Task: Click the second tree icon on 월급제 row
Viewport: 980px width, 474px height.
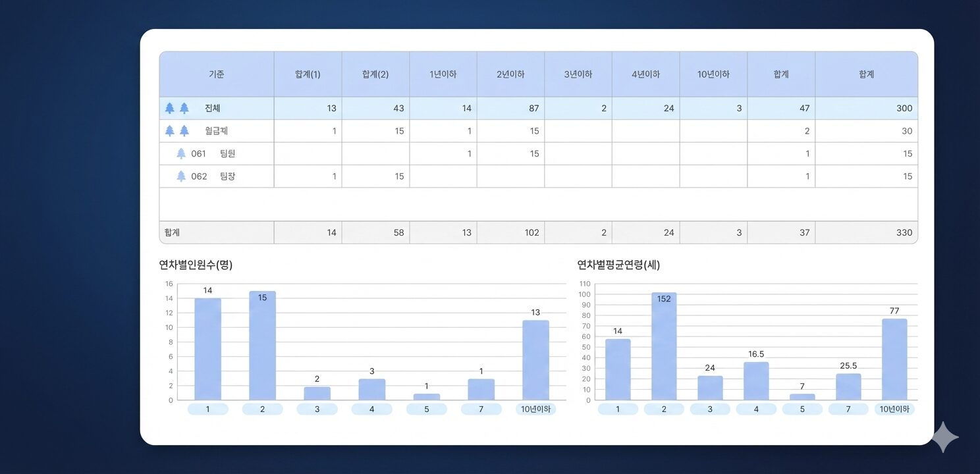Action: [x=183, y=130]
